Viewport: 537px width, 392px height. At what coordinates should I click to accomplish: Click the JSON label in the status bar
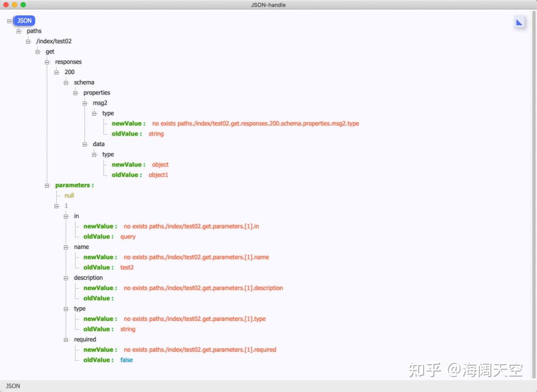pos(12,386)
